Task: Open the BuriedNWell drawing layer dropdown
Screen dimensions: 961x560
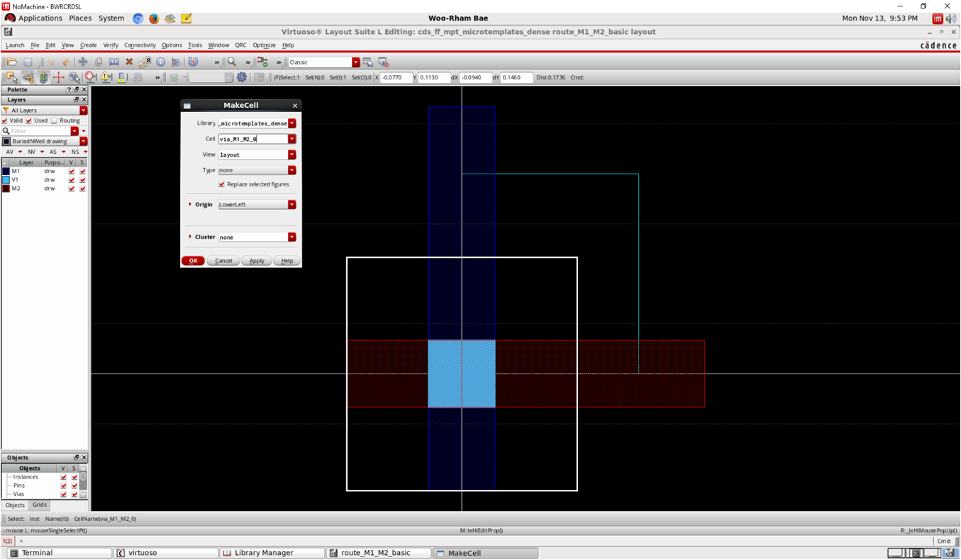Action: (84, 141)
